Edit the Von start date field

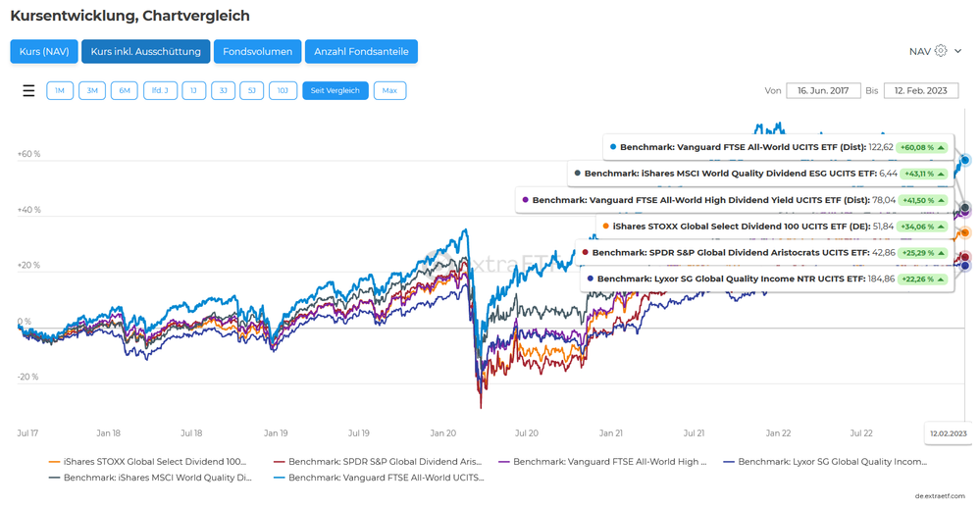point(823,90)
